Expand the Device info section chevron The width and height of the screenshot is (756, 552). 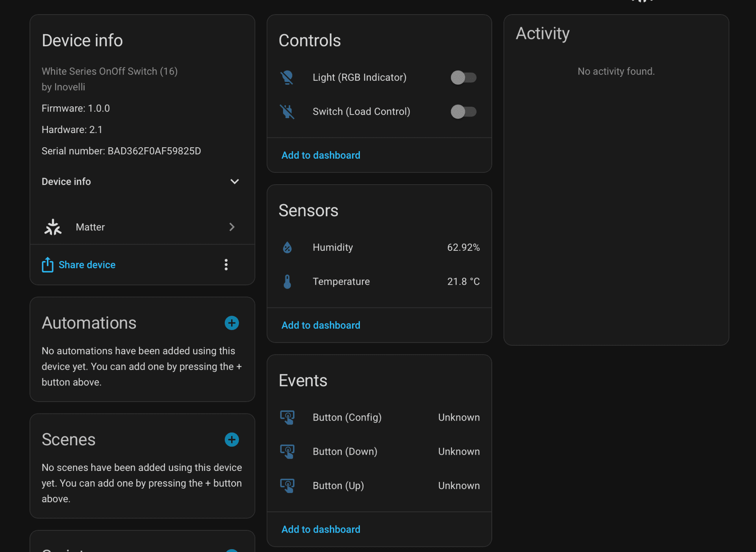[234, 182]
